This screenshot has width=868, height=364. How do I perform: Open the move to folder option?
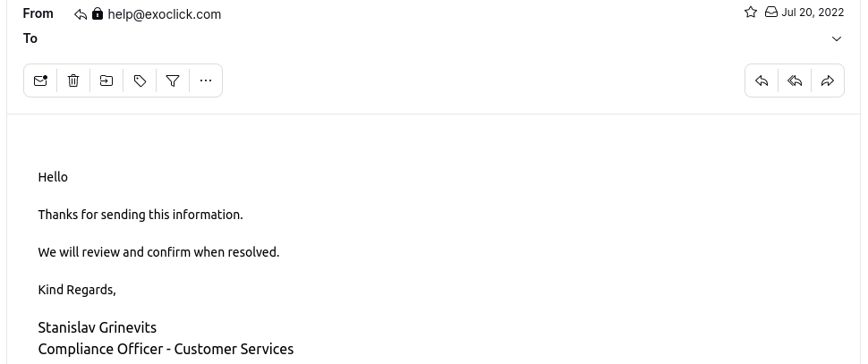(106, 80)
